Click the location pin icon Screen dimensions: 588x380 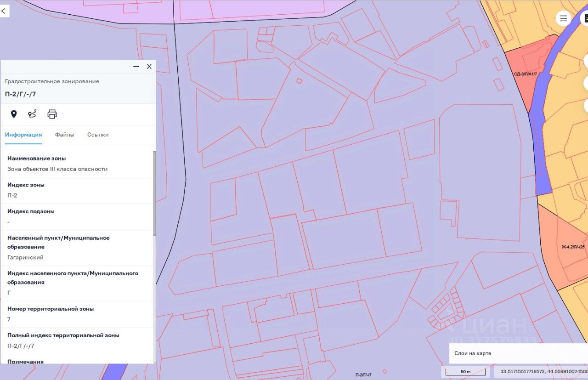click(x=14, y=114)
